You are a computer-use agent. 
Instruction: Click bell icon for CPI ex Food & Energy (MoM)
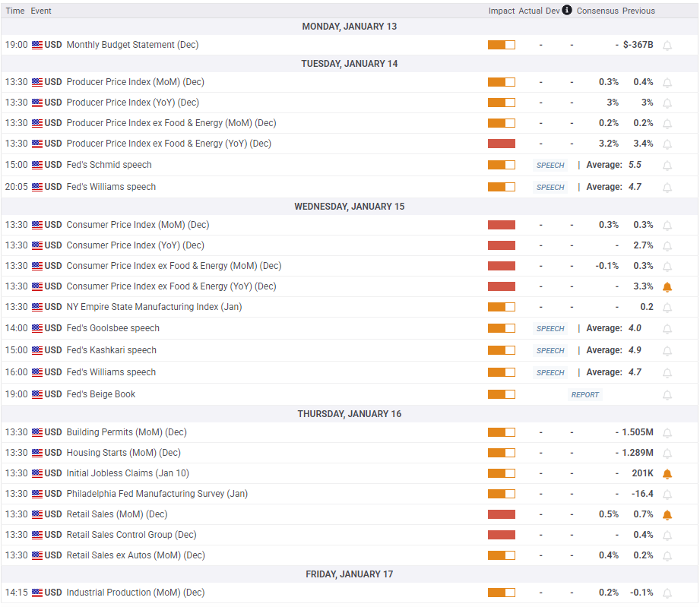pyautogui.click(x=667, y=267)
